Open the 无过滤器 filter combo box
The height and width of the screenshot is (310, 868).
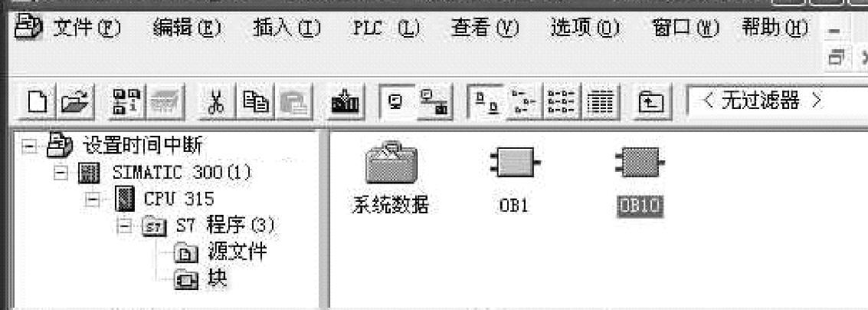(x=777, y=102)
